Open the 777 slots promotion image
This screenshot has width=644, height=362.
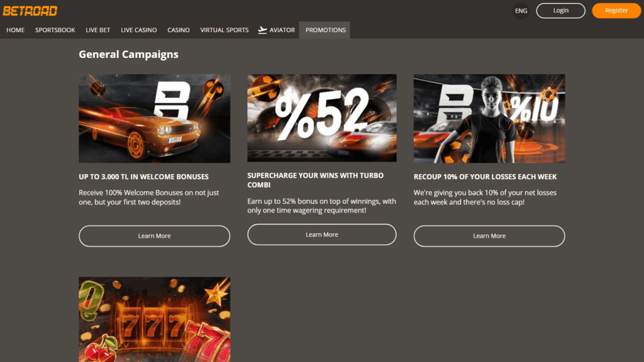154,319
